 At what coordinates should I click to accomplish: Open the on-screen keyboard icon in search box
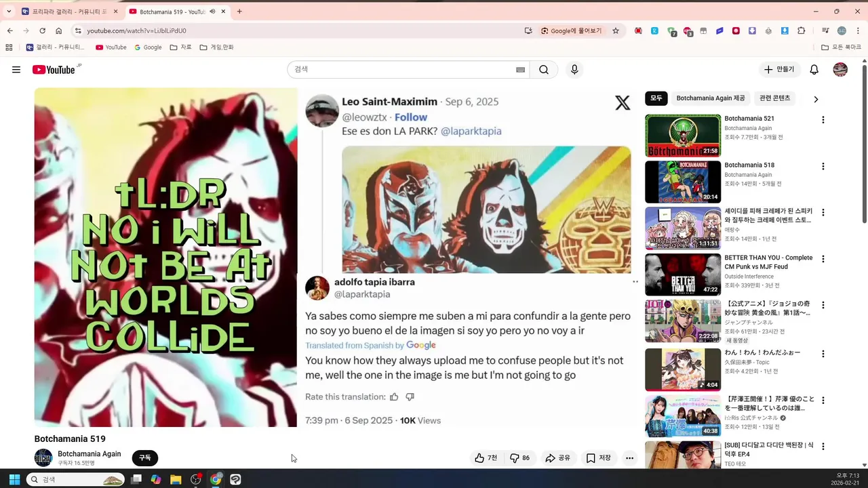click(521, 70)
